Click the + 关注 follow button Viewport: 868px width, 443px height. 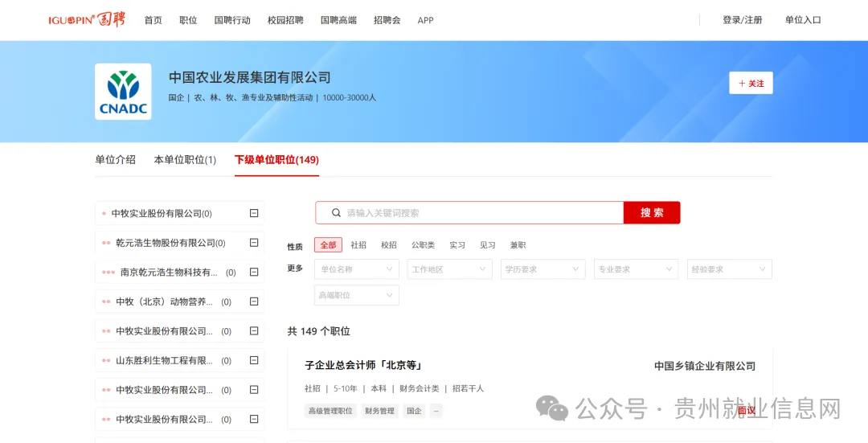click(x=751, y=83)
